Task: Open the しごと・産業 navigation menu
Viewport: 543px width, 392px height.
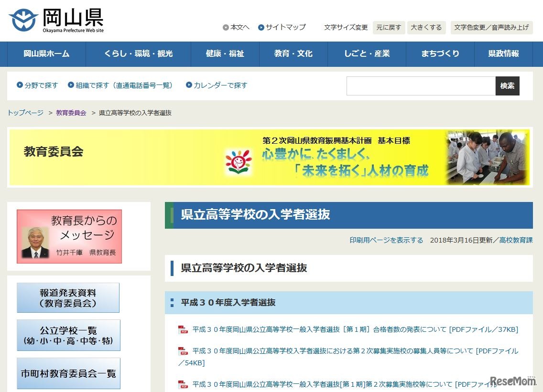Action: pos(367,54)
